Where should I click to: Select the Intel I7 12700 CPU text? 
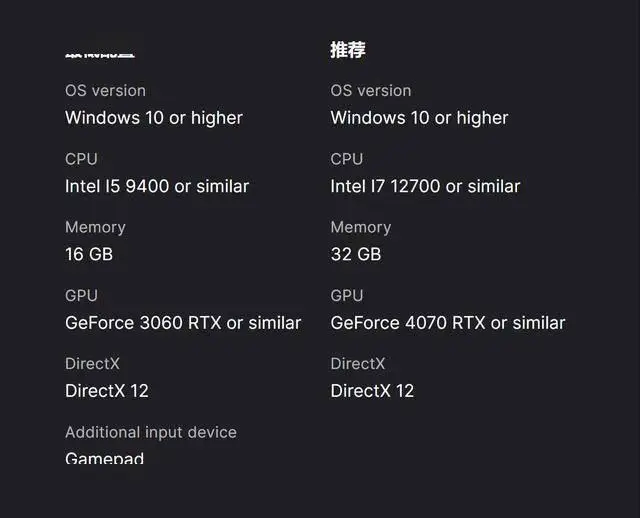point(425,186)
